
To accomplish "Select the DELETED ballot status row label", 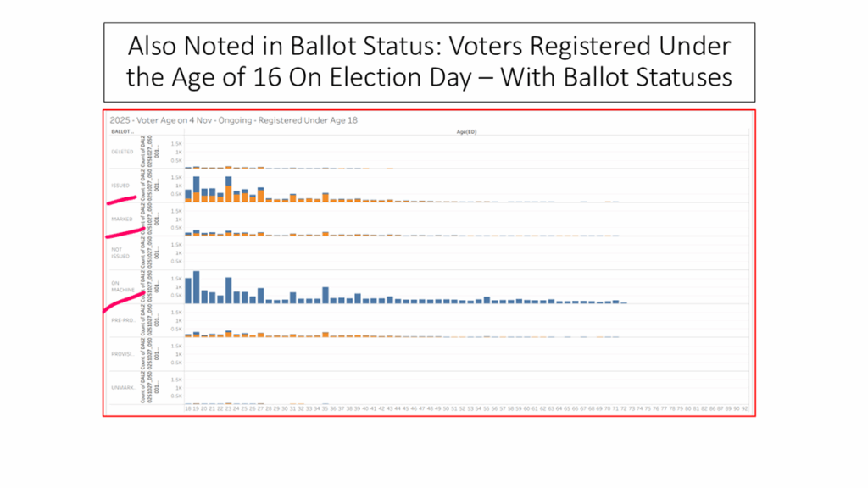I will pyautogui.click(x=121, y=152).
